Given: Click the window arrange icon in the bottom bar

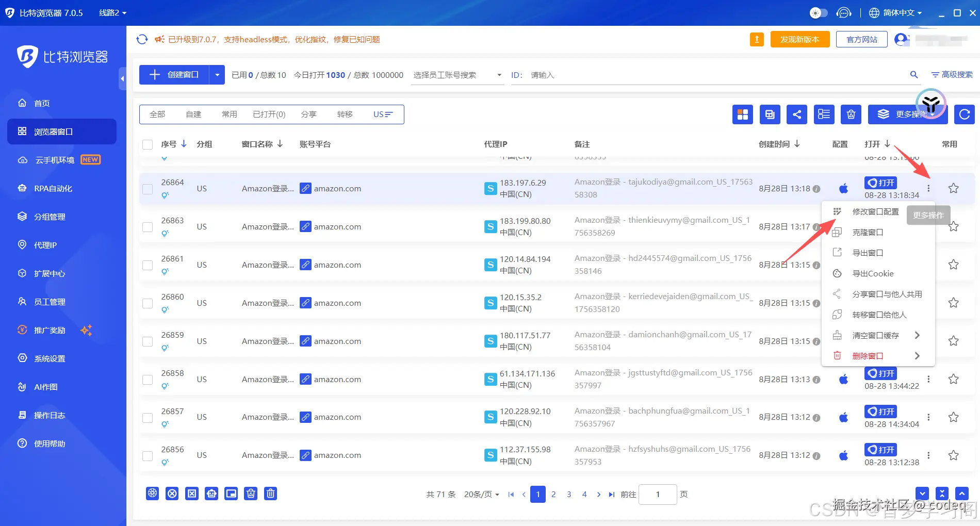Looking at the screenshot, I should tap(231, 494).
